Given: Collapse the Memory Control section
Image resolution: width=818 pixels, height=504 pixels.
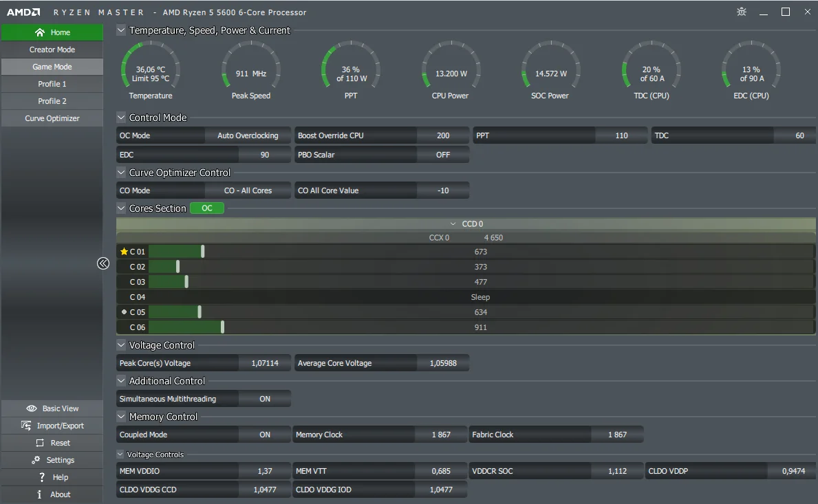Looking at the screenshot, I should pos(121,417).
